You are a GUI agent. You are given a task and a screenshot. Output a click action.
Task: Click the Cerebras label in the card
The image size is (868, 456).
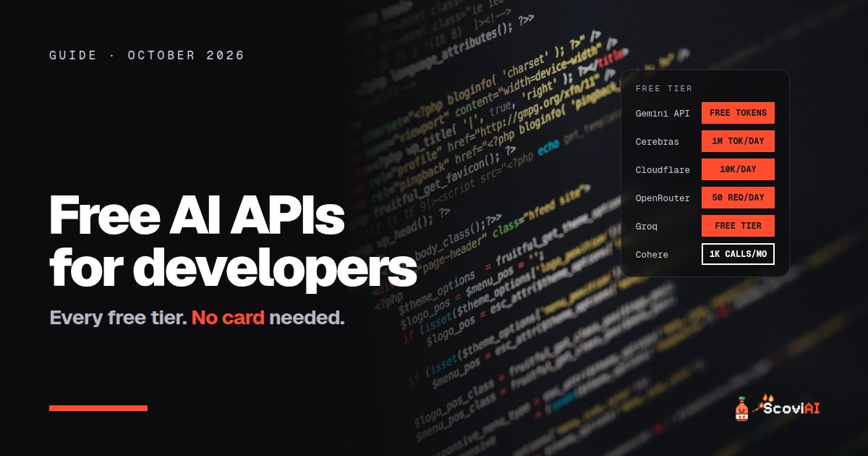point(658,142)
